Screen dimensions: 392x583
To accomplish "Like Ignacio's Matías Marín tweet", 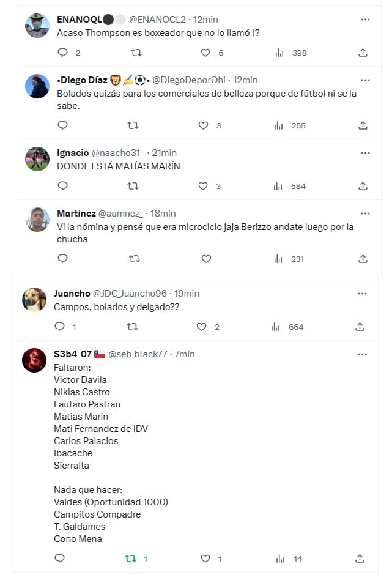I will point(204,186).
